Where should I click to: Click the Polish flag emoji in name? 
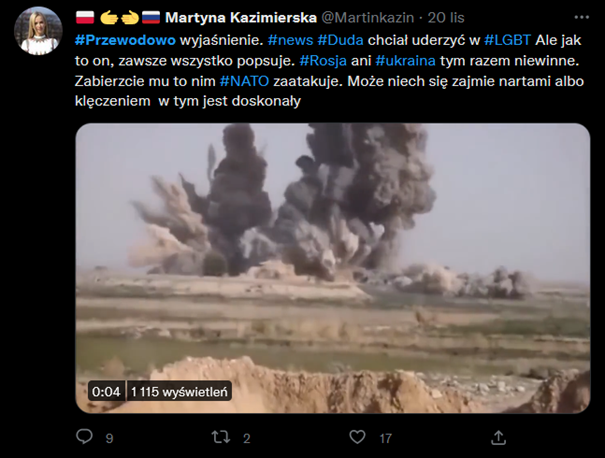pyautogui.click(x=85, y=17)
